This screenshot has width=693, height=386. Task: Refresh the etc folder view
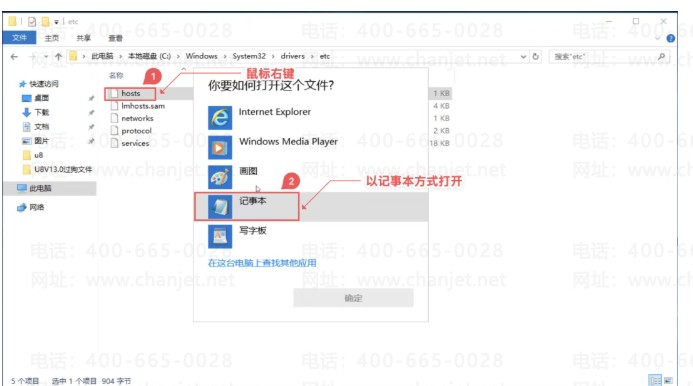tap(536, 57)
